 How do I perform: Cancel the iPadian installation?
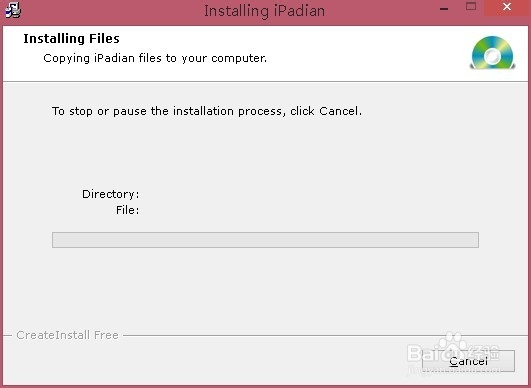click(468, 361)
